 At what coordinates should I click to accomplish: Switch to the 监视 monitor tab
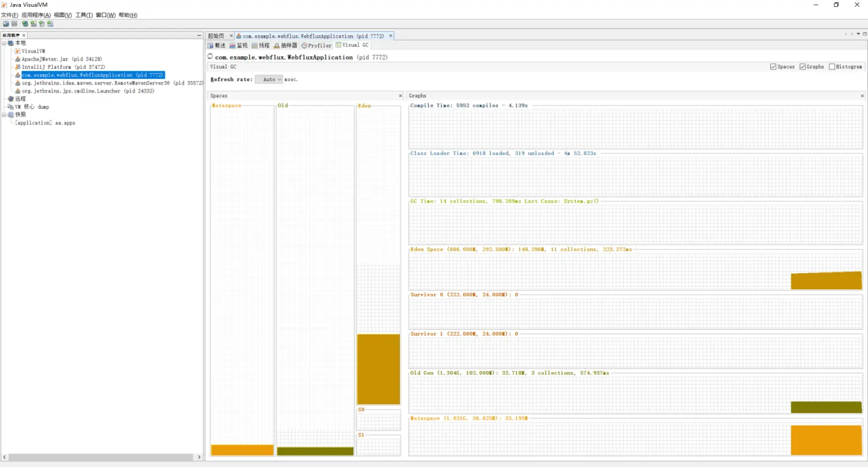pos(238,45)
